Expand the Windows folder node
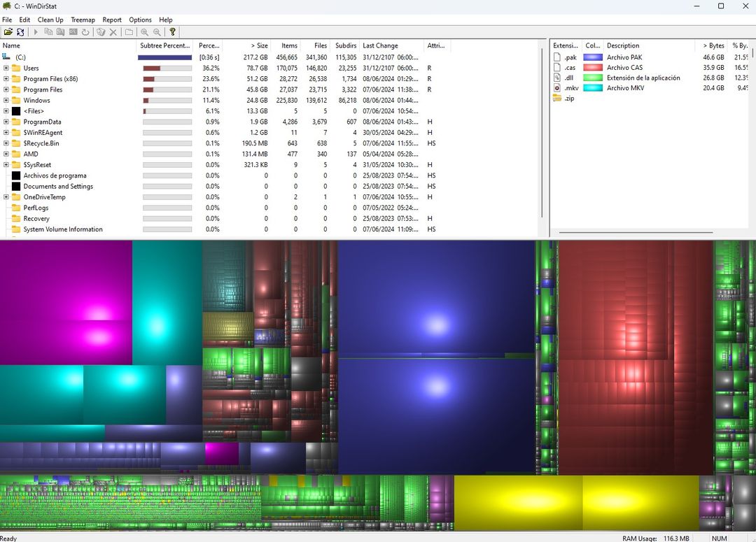Viewport: 756px width, 542px height. pyautogui.click(x=6, y=101)
